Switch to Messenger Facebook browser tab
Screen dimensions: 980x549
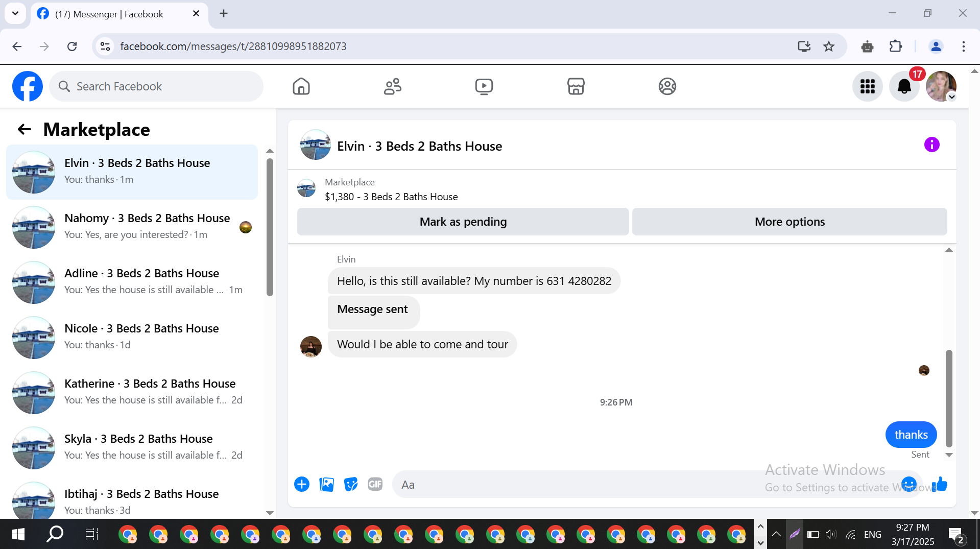[119, 14]
